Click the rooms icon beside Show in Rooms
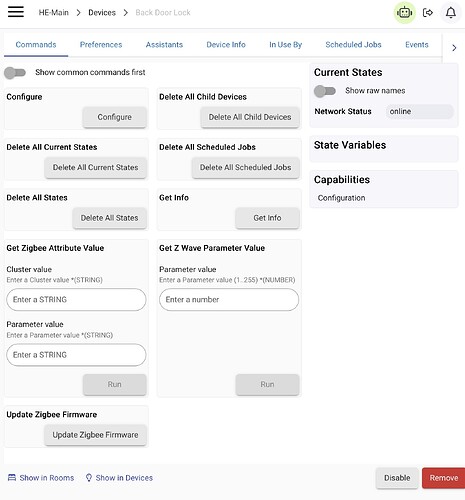The width and height of the screenshot is (465, 500). [x=12, y=477]
